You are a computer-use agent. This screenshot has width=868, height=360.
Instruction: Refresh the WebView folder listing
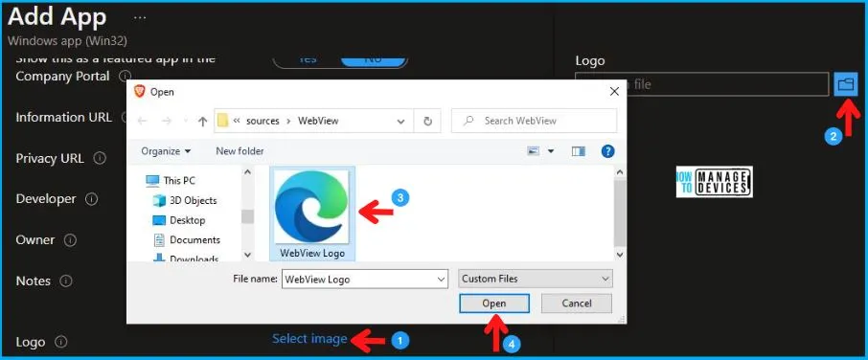427,121
